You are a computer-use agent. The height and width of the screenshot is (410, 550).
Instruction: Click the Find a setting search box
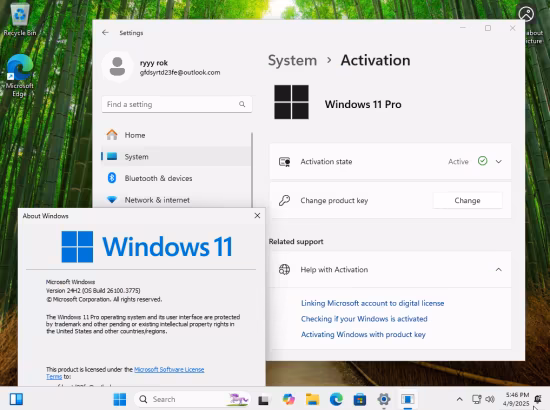[177, 104]
